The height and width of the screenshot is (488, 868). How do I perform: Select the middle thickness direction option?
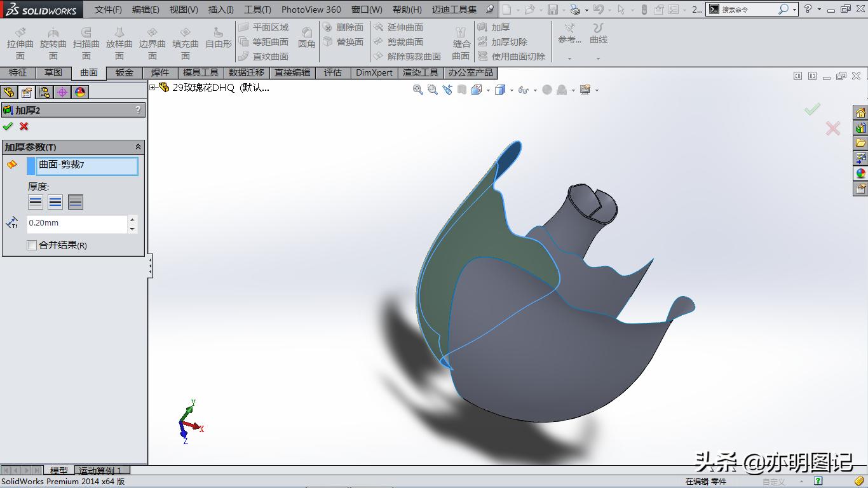pos(55,201)
